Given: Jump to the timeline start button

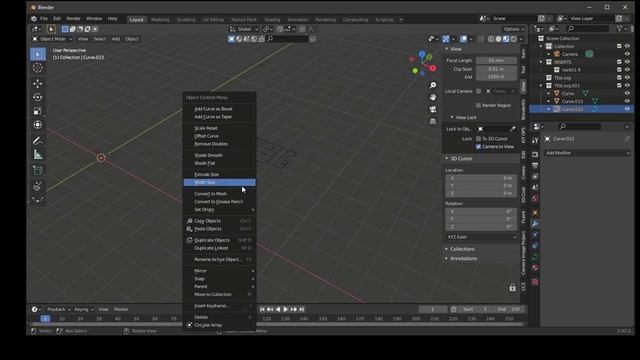Looking at the screenshot, I should [x=262, y=309].
